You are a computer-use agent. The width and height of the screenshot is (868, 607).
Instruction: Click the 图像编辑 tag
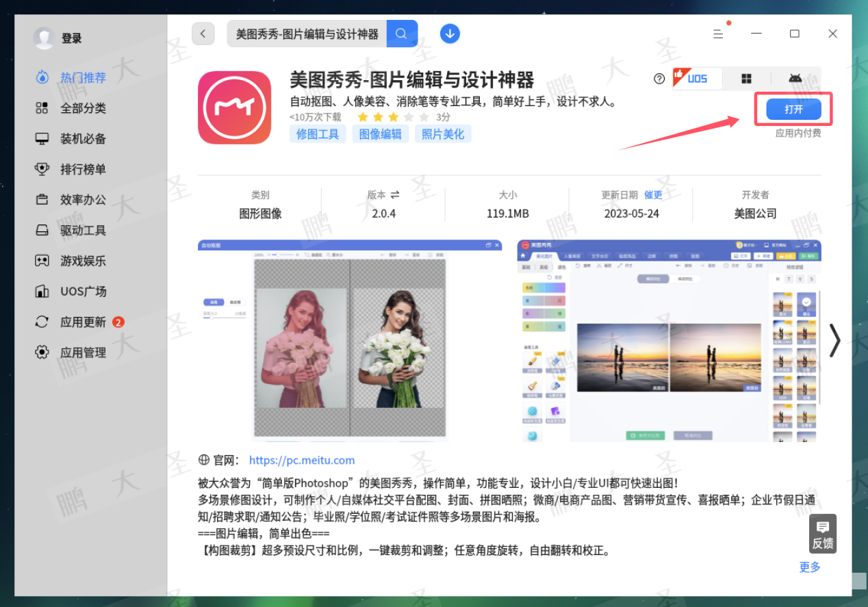[x=381, y=134]
